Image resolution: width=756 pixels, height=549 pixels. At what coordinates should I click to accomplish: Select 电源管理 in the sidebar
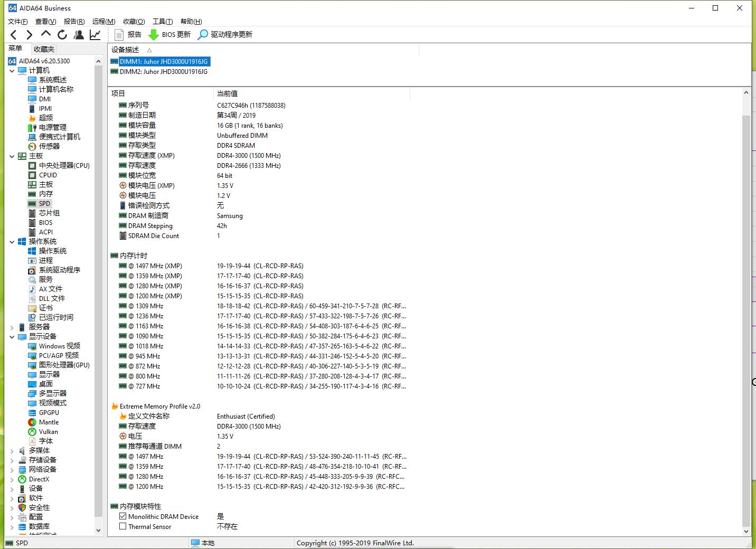point(52,127)
